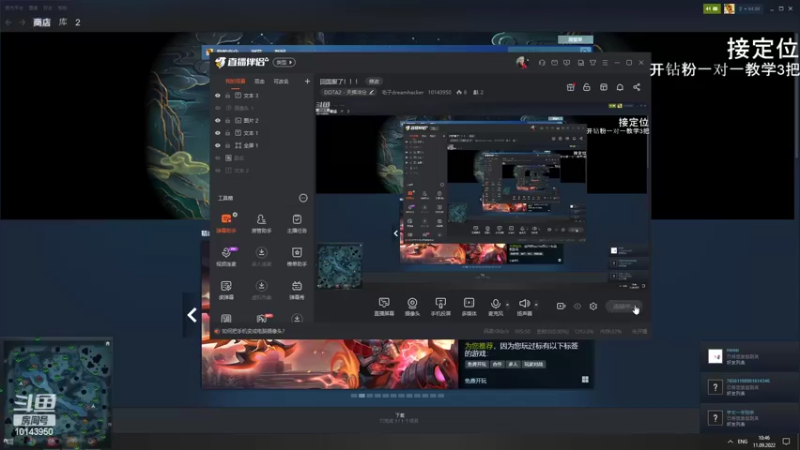
Task: Toggle preview eye icon beside settings gear
Action: coord(577,306)
